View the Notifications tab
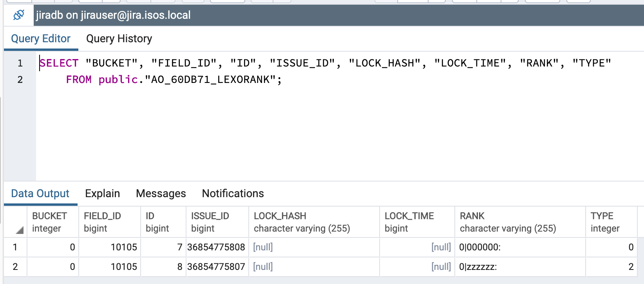644x284 pixels. click(233, 194)
